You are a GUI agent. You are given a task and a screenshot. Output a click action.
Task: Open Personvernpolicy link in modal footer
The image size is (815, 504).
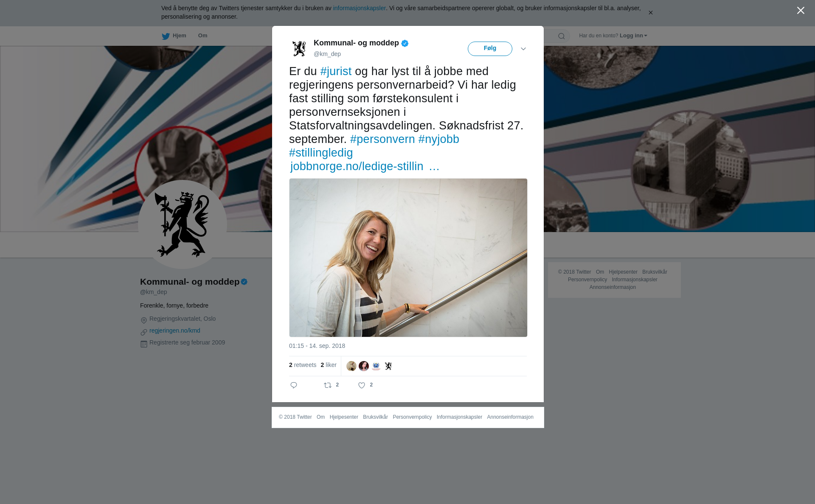click(412, 417)
